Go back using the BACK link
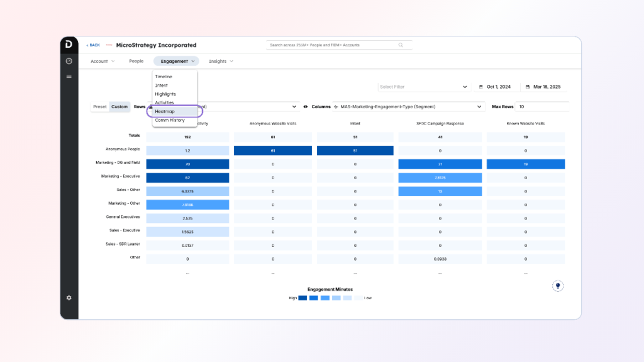This screenshot has height=362, width=644. (93, 45)
